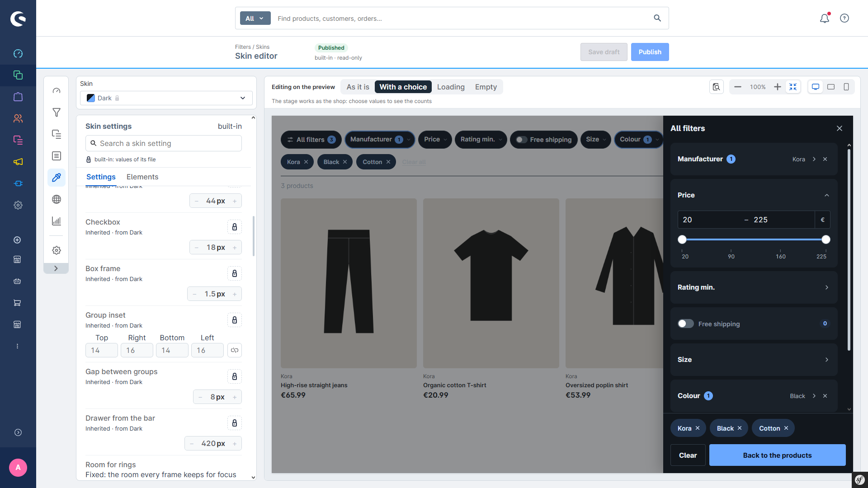Screen dimensions: 868x488
Task: Switch preview to tablet viewport
Action: click(831, 87)
